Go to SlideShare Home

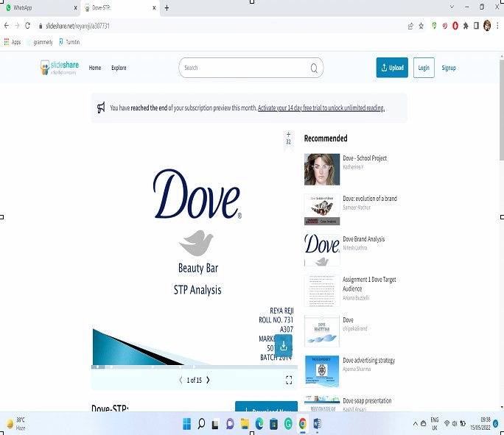[x=95, y=68]
